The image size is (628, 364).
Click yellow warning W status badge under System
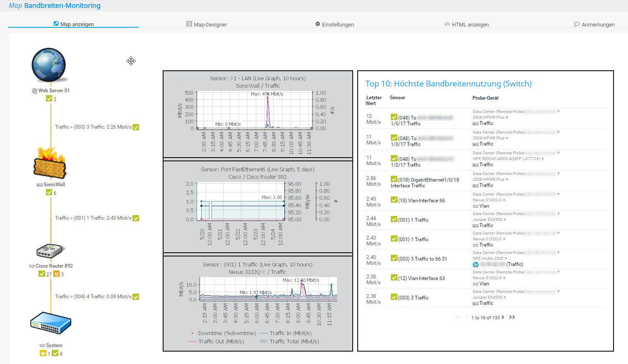[43, 354]
